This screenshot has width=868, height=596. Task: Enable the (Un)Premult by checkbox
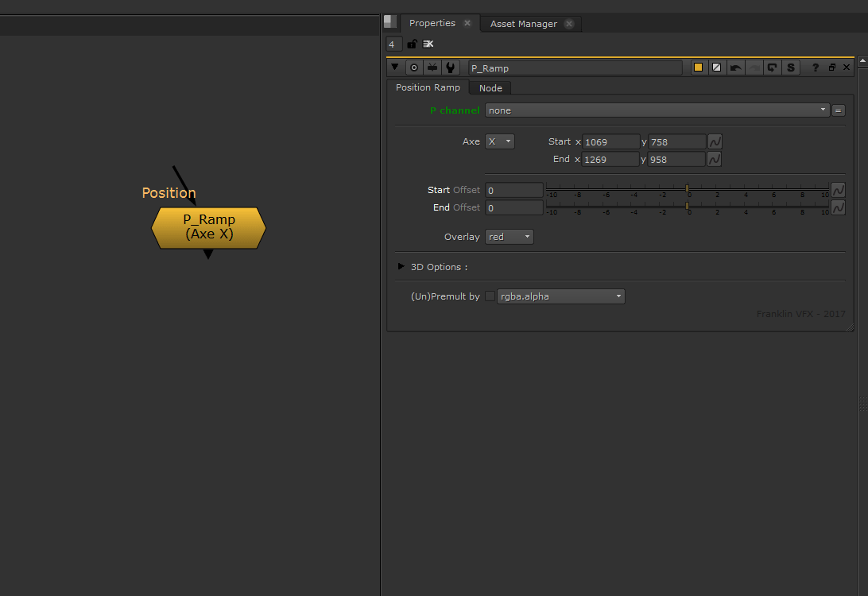coord(490,296)
